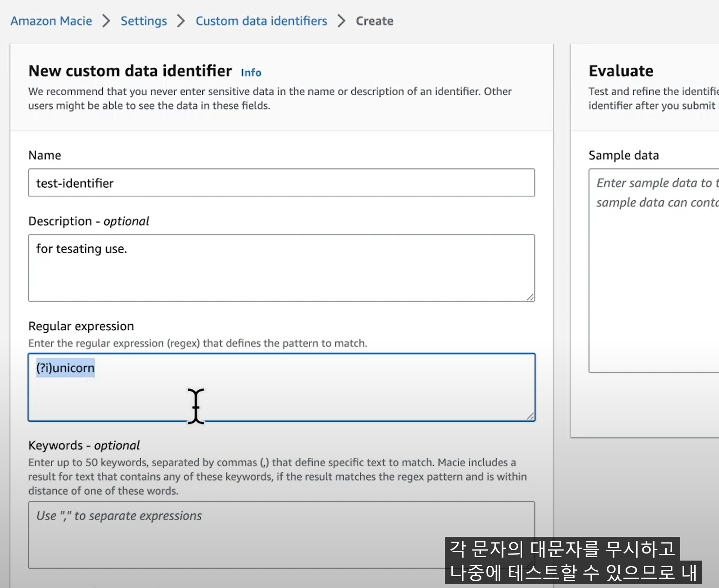Grab the Description box resize handle

point(530,297)
